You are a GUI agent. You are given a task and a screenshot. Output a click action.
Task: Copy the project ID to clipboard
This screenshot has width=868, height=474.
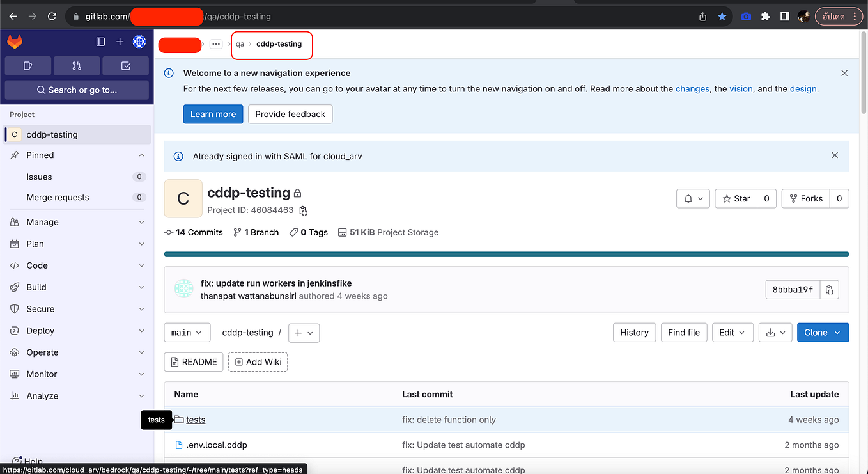coord(303,210)
